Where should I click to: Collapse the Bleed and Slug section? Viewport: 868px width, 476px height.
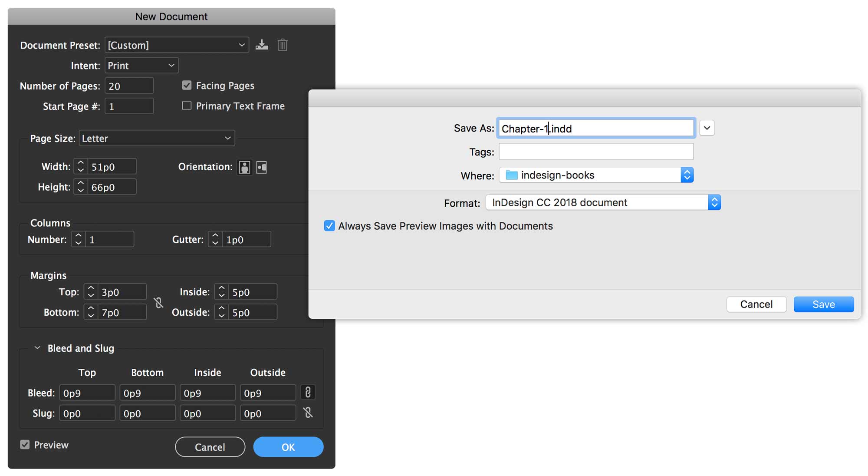(x=37, y=348)
